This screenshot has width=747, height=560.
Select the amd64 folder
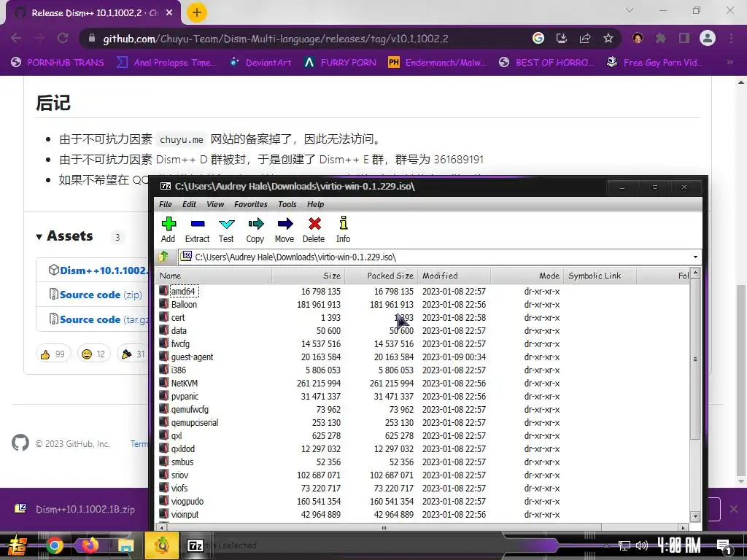[183, 291]
